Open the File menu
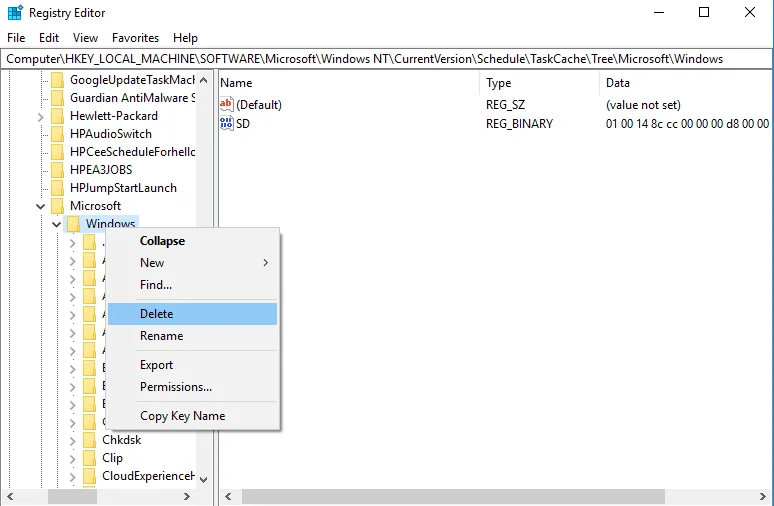The image size is (774, 506). pyautogui.click(x=16, y=38)
